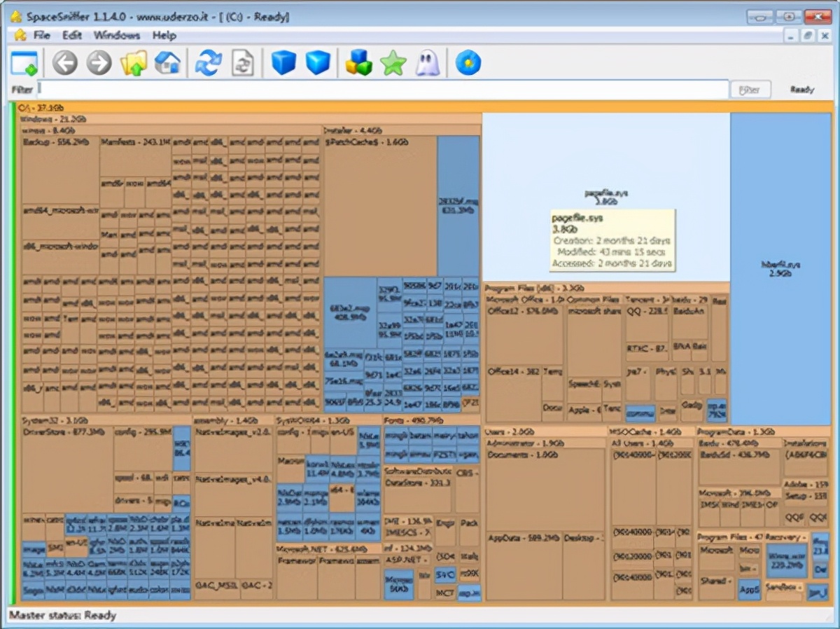The image size is (840, 629).
Task: Select the Manifests folder block
Action: [135, 157]
